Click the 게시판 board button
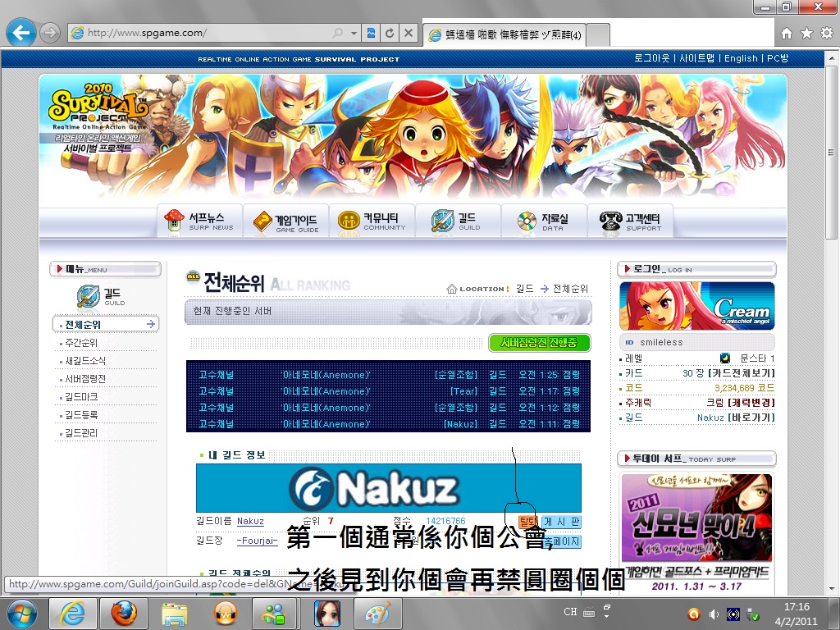The image size is (840, 630). (561, 521)
